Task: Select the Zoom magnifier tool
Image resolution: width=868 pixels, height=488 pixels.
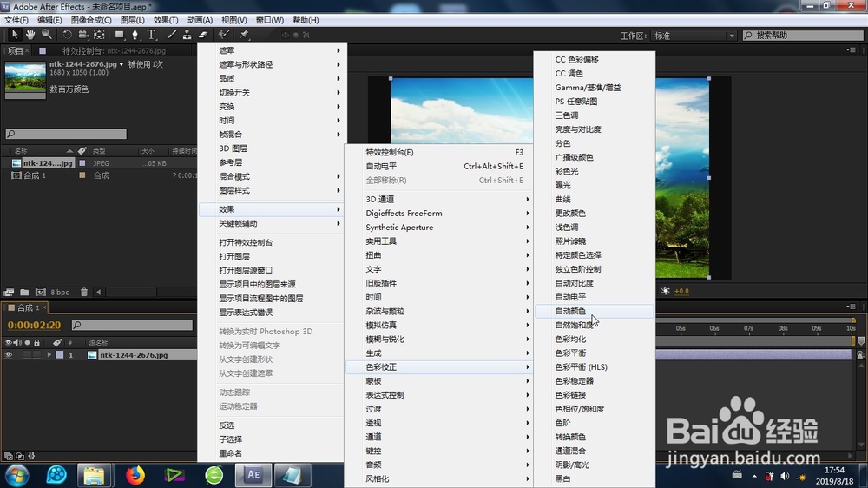Action: [47, 35]
